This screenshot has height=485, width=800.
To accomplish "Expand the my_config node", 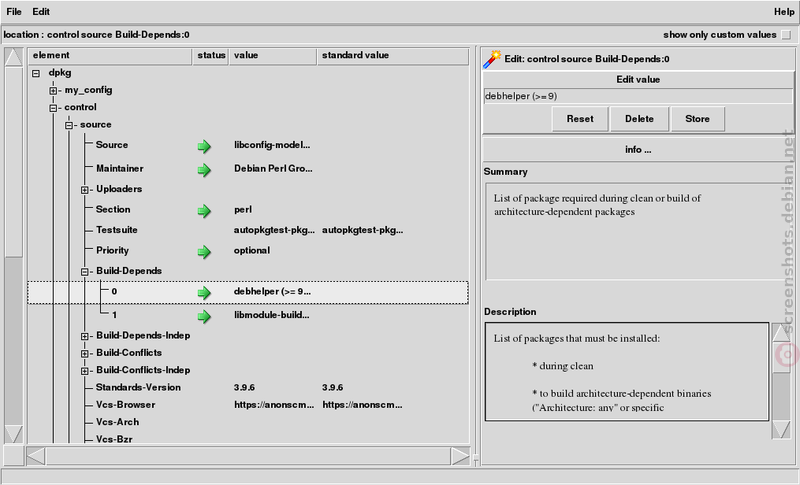I will (53, 91).
